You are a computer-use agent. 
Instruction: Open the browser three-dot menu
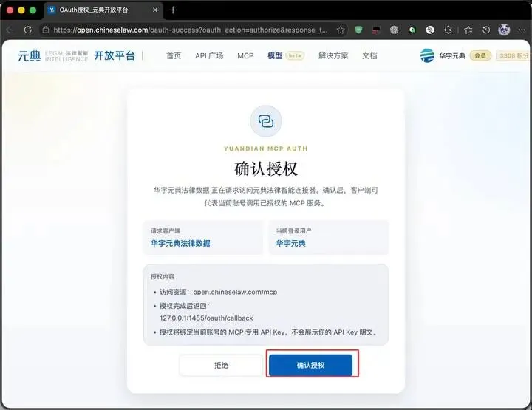point(522,30)
